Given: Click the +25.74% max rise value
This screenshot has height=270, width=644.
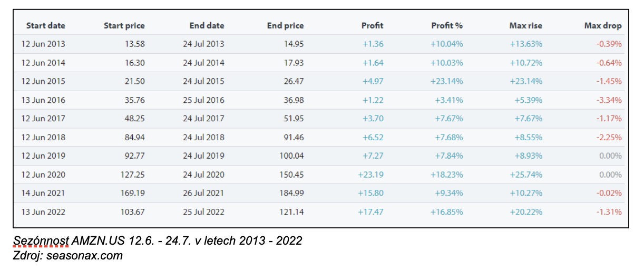Looking at the screenshot, I should click(525, 175).
